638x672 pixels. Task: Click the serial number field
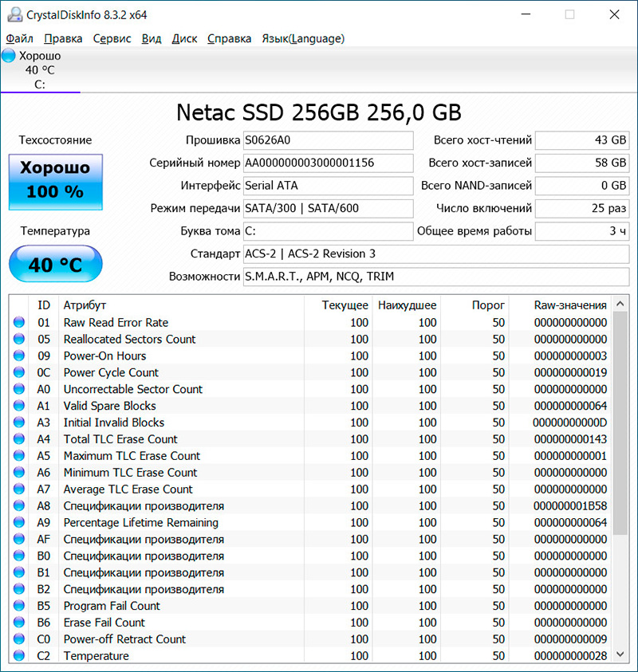(x=329, y=163)
